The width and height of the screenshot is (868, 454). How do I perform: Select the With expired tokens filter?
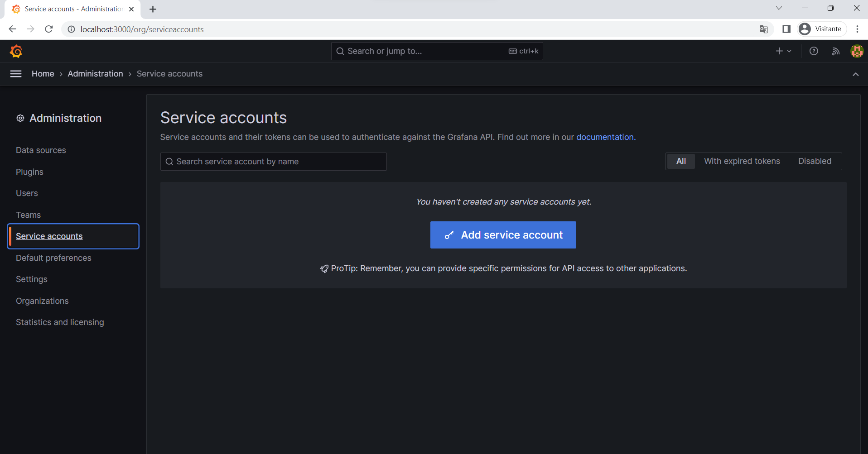pos(742,161)
